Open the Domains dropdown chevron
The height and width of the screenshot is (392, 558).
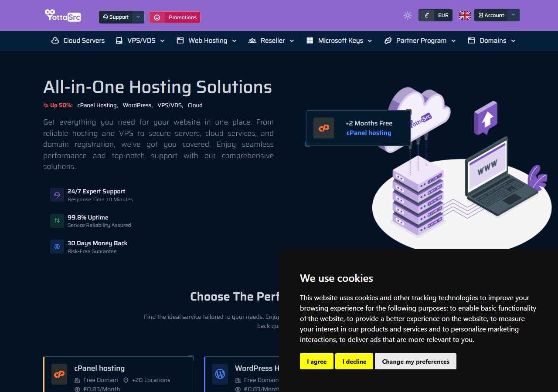513,41
